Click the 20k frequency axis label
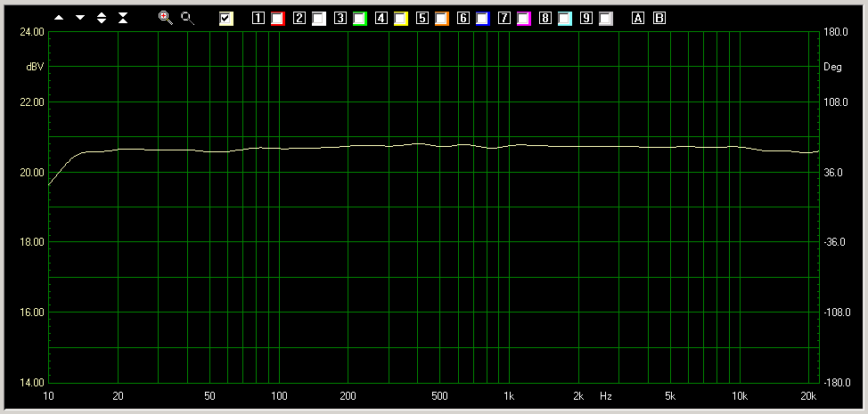The height and width of the screenshot is (414, 868). [x=809, y=396]
